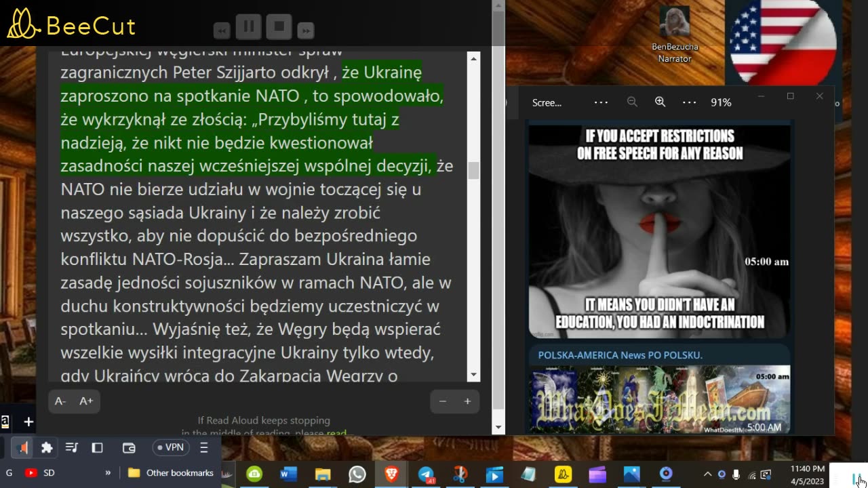Click the plus window-size button in Read Aloud
Viewport: 868px width, 488px height.
click(467, 401)
